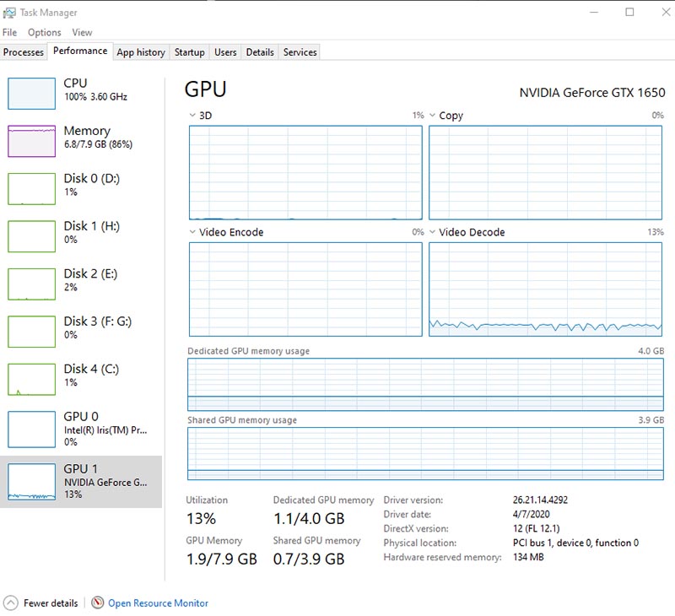Click the Utilization value 13%

point(201,519)
